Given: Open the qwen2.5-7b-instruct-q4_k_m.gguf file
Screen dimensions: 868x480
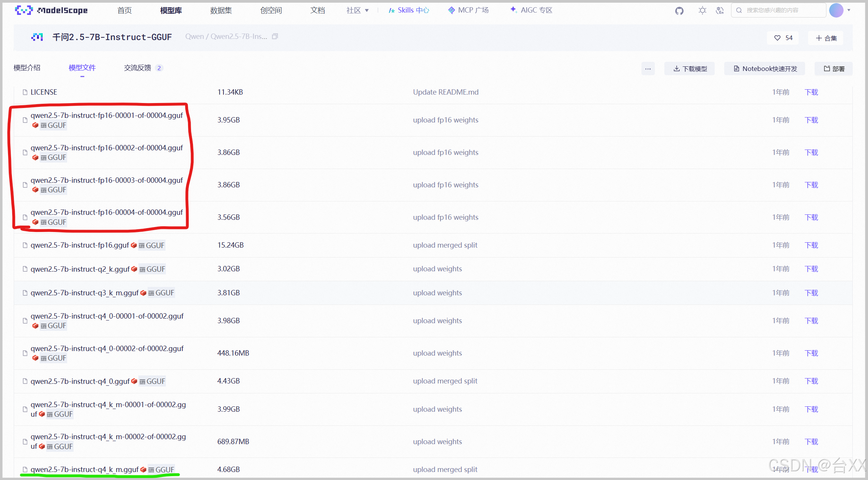Looking at the screenshot, I should [x=84, y=469].
